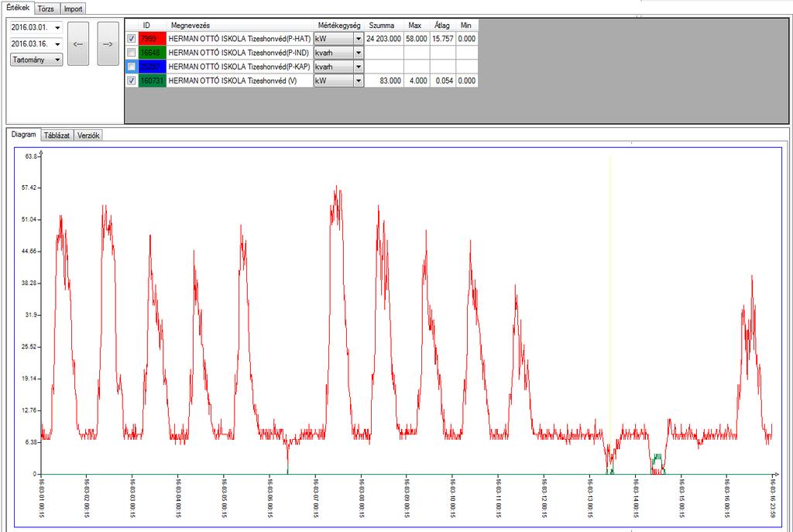793x532 pixels.
Task: Click the Max value 58.000
Action: pos(416,39)
